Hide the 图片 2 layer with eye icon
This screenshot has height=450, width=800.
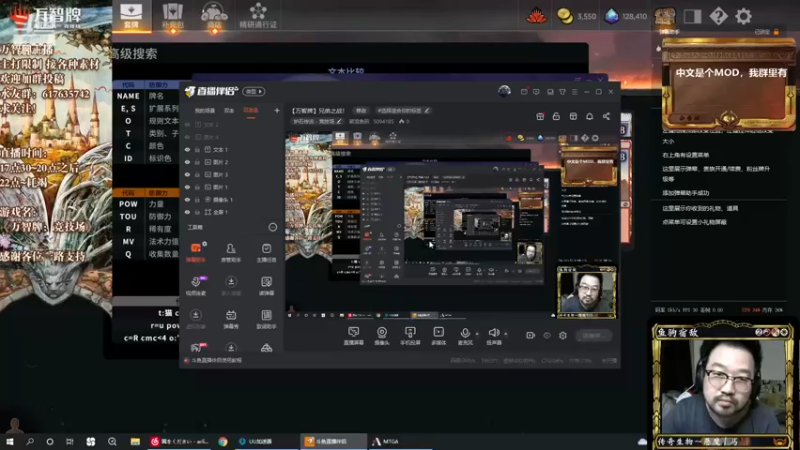click(x=187, y=162)
